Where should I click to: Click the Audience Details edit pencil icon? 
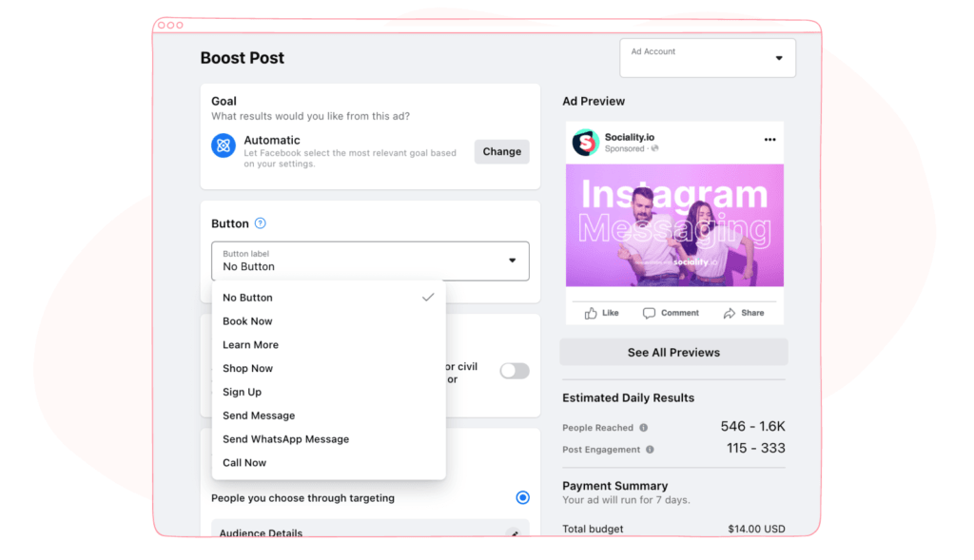514,533
